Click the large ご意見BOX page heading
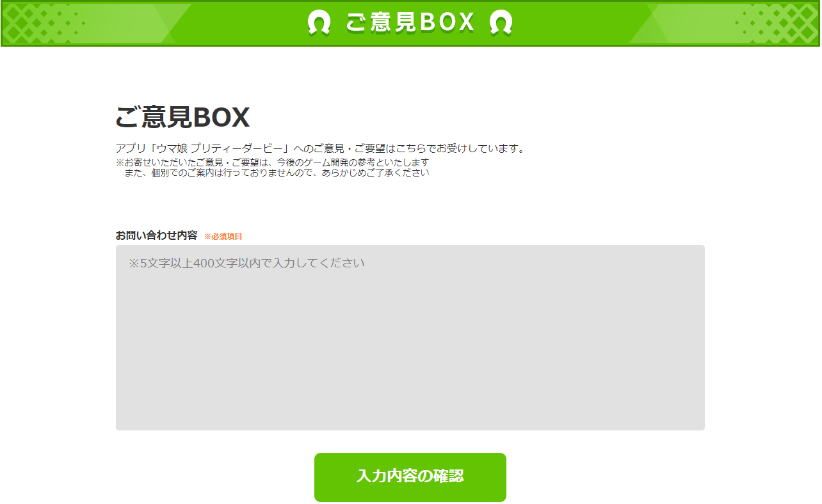 tap(182, 117)
